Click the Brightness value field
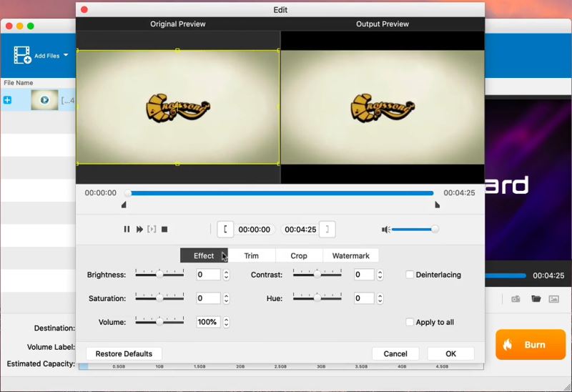 tap(208, 275)
